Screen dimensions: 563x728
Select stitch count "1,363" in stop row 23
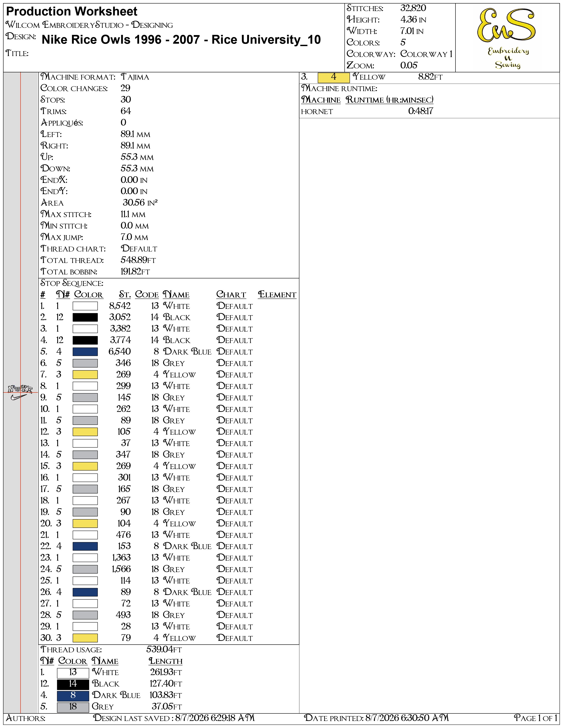[x=121, y=558]
